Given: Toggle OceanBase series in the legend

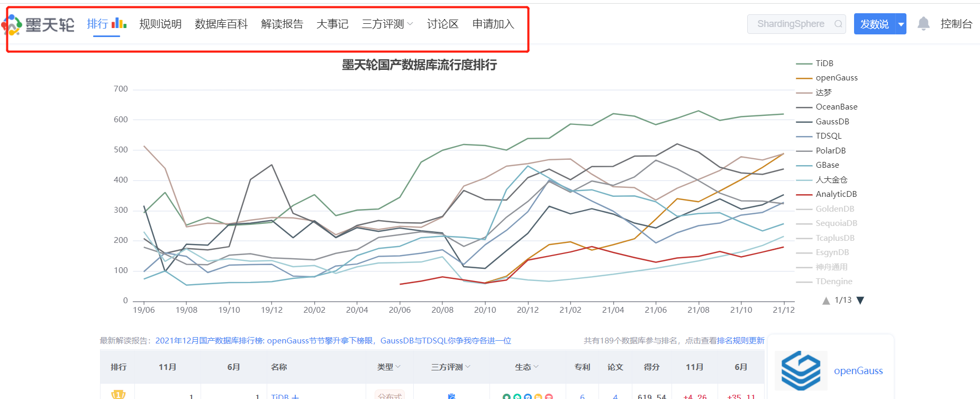Looking at the screenshot, I should coord(827,107).
